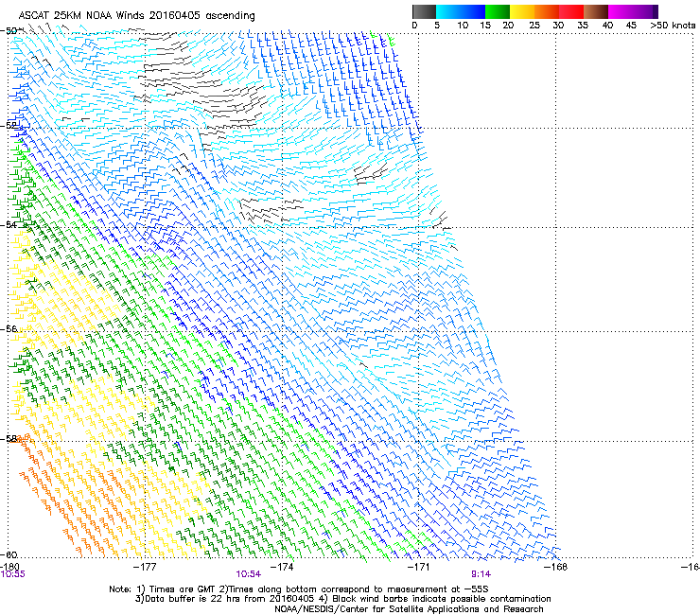This screenshot has width=700, height=615.
Task: Click the '-54' latitude axis label
Action: click(x=9, y=224)
